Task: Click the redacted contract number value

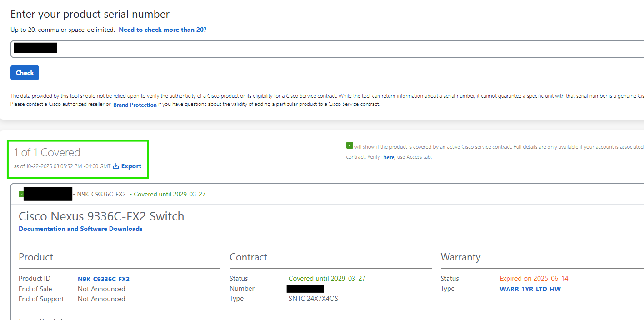Action: [x=305, y=289]
